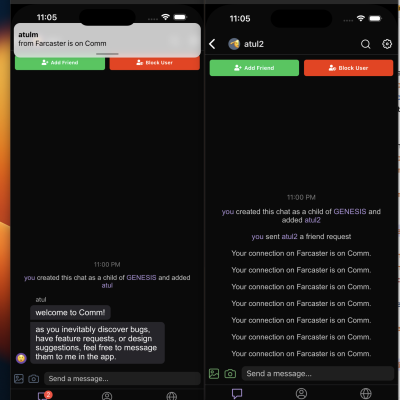Viewport: 400px width, 400px height.
Task: Tap the atul2 avatar in header
Action: (x=234, y=44)
